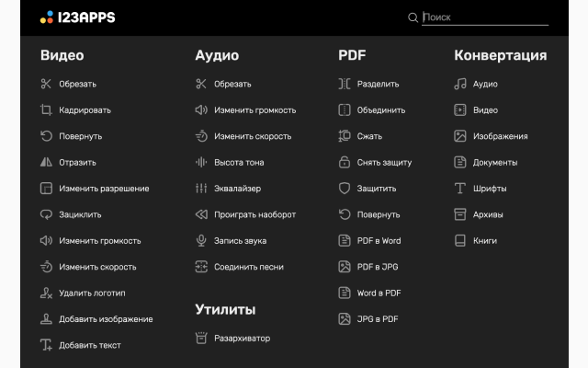Click the equalizer sliders icon
The image size is (588, 368).
[201, 189]
